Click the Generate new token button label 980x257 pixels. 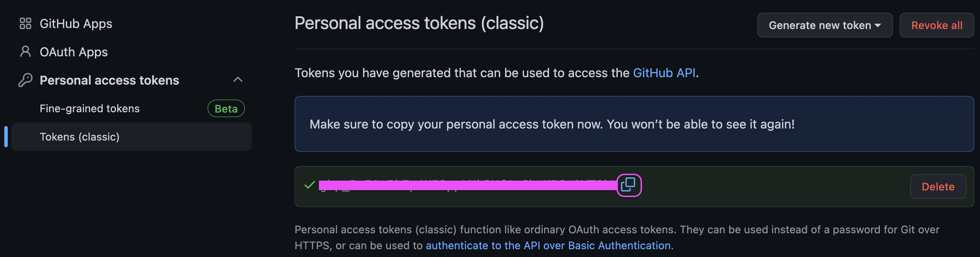click(820, 25)
